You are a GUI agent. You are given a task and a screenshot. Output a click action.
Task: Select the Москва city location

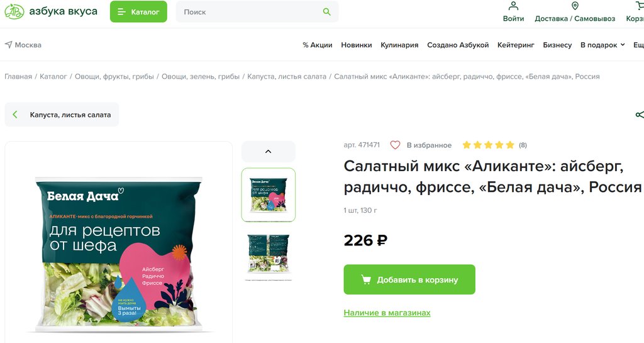pyautogui.click(x=23, y=45)
